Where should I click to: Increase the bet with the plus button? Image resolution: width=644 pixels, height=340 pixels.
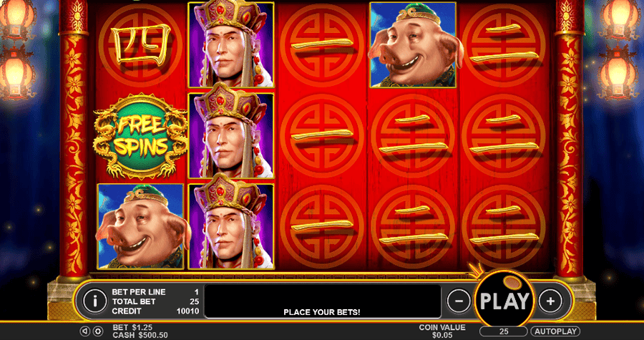click(550, 301)
